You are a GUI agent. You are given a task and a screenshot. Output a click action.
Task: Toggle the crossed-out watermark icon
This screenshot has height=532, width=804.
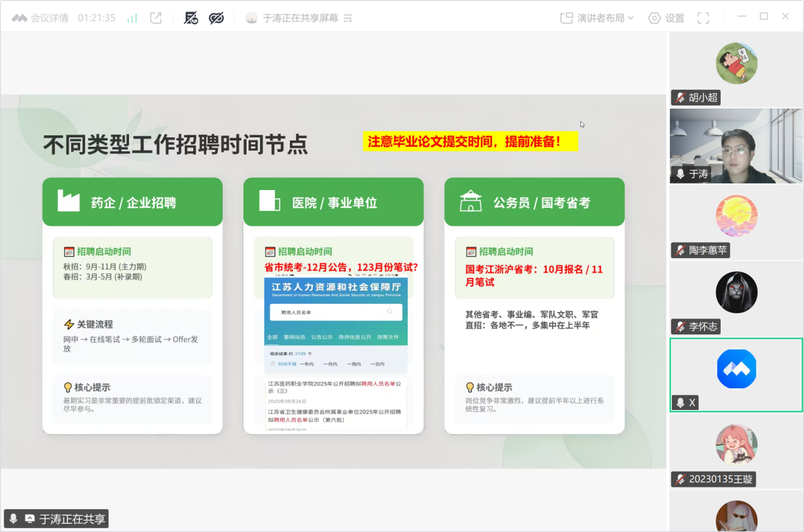(191, 18)
